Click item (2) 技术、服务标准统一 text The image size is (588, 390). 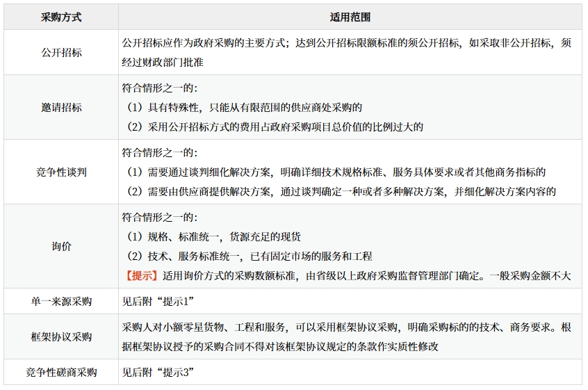coord(247,256)
